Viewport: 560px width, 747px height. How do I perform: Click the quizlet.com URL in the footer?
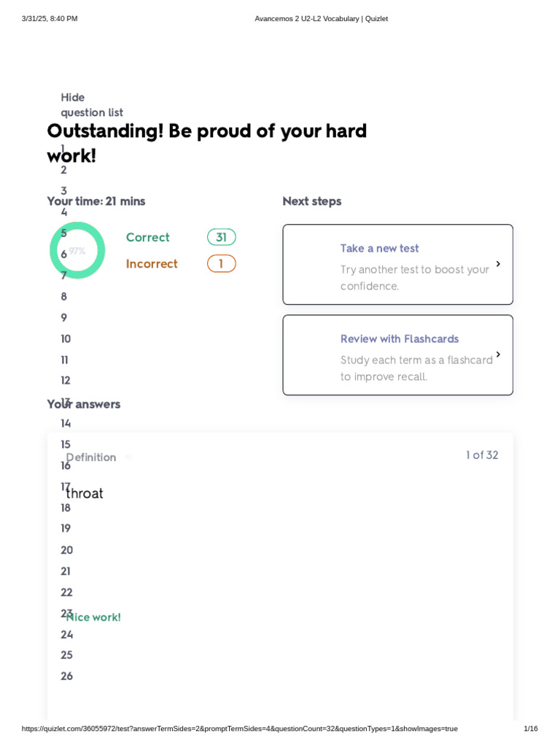239,729
